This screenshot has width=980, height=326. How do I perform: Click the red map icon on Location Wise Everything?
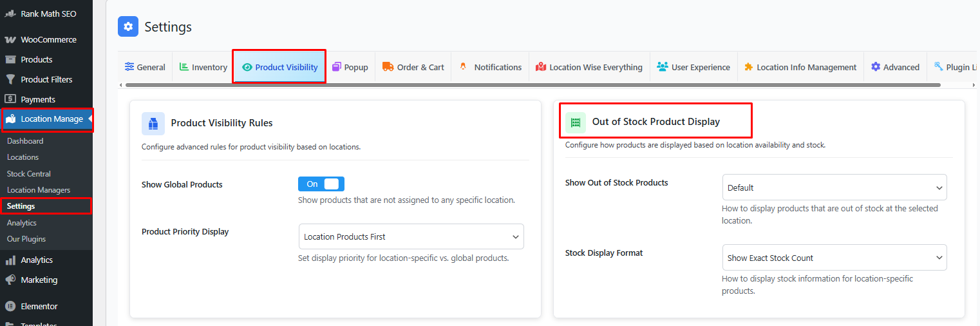point(540,66)
